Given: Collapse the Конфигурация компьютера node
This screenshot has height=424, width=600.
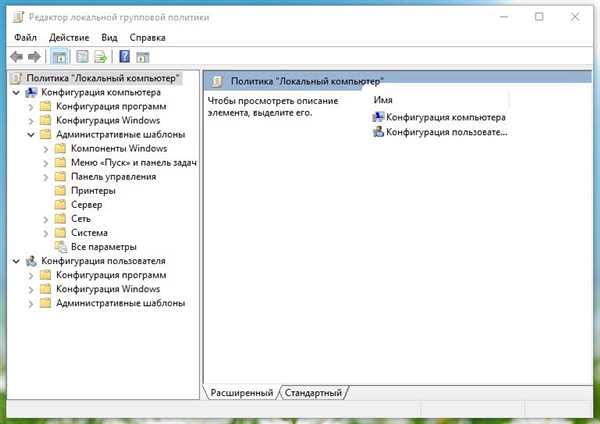Looking at the screenshot, I should tap(16, 93).
